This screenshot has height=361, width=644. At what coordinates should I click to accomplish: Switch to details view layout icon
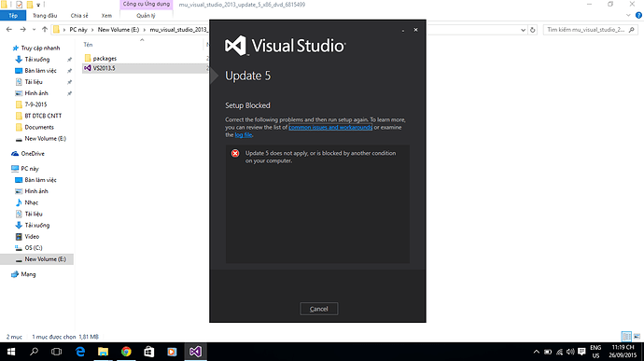[626, 337]
